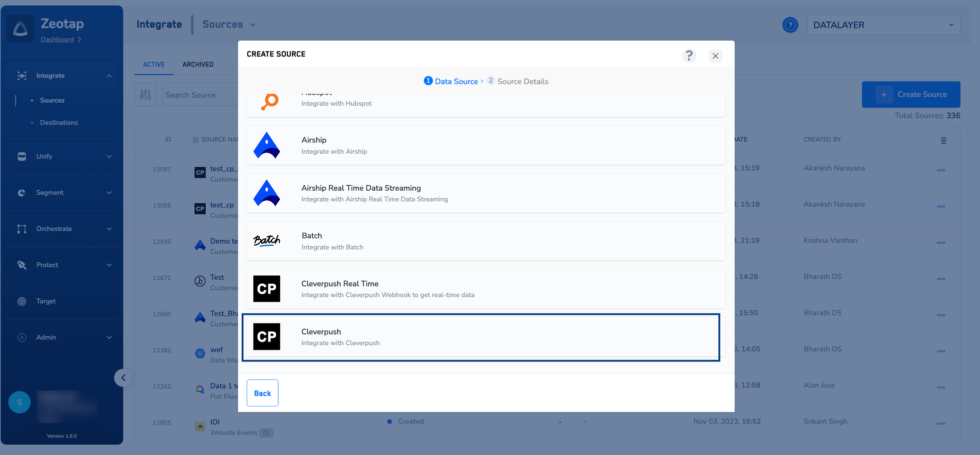
Task: Open row options for source 11855
Action: [941, 423]
